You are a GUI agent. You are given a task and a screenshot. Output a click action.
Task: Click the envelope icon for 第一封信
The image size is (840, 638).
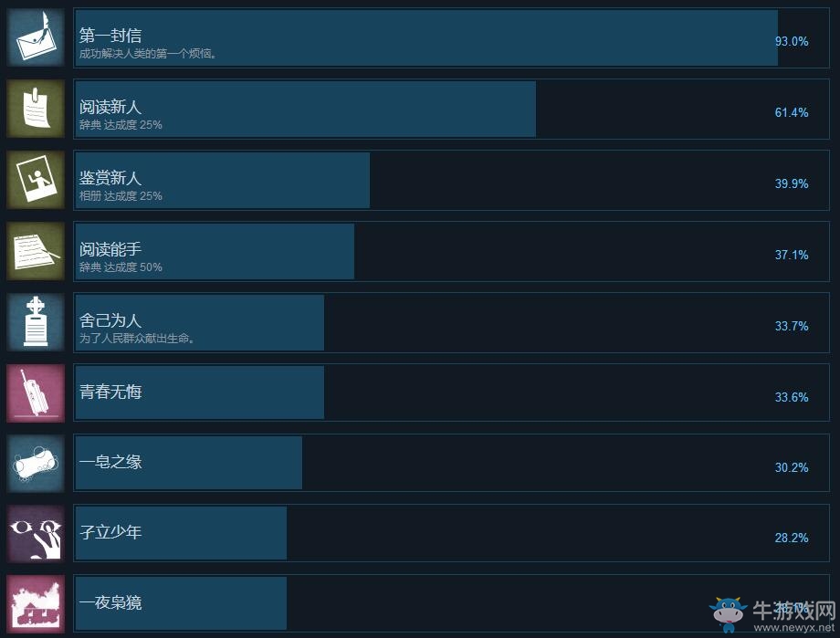(x=36, y=38)
